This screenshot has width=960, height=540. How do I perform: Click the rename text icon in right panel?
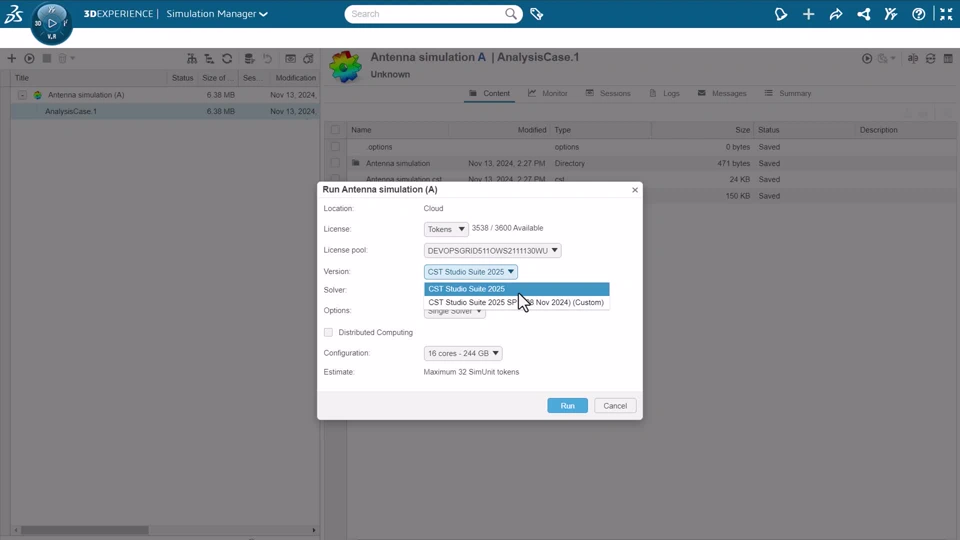coord(913,59)
